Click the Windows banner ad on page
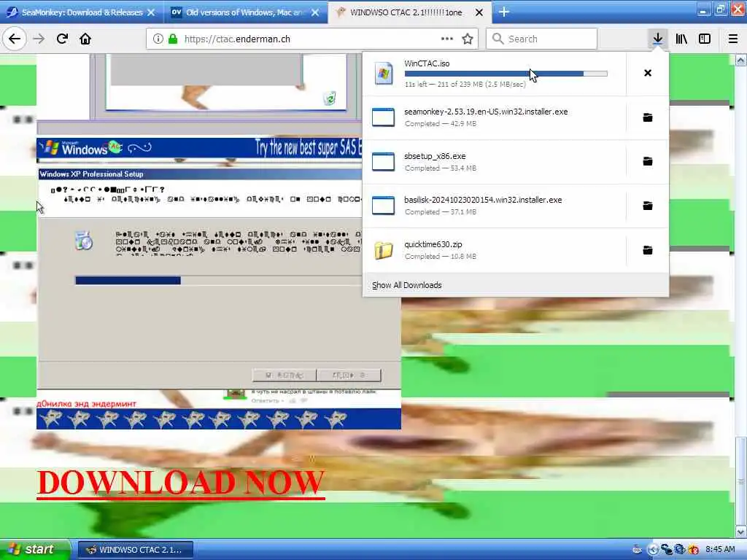 tap(199, 148)
